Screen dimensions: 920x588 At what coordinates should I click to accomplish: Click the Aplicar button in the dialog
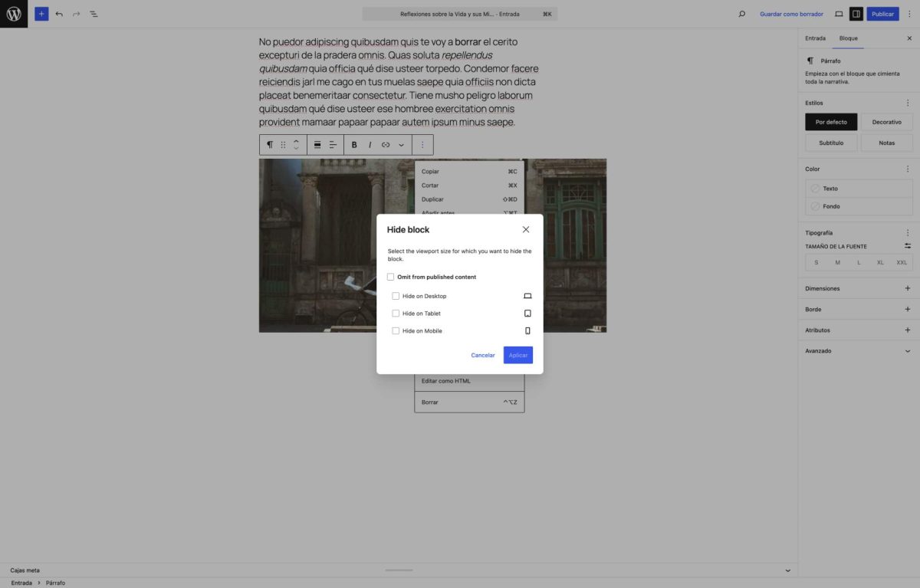coord(517,354)
